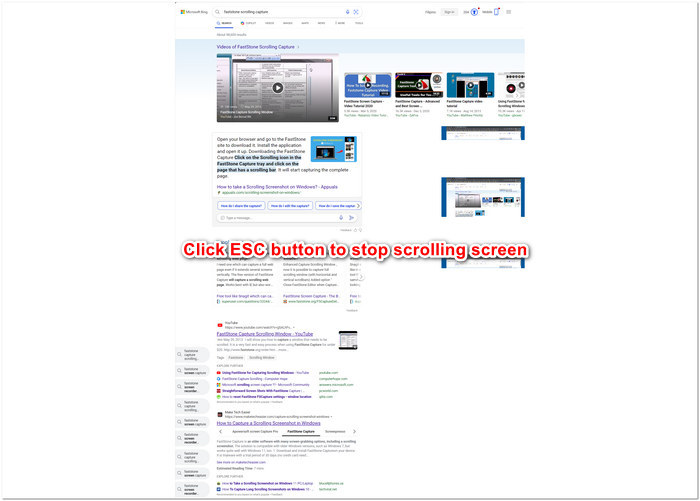Click the Microsoft Bing logo
The height and width of the screenshot is (501, 700).
tap(194, 12)
